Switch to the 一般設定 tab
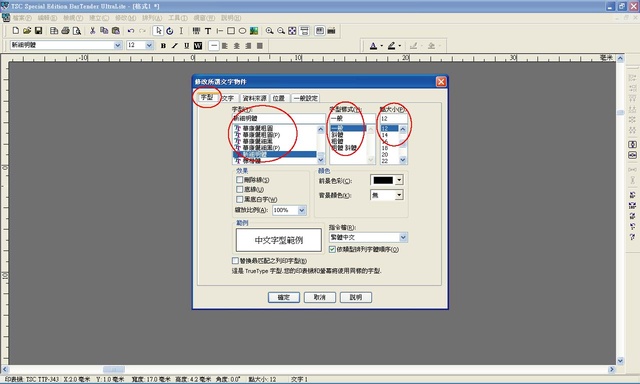The image size is (640, 384). [x=306, y=98]
